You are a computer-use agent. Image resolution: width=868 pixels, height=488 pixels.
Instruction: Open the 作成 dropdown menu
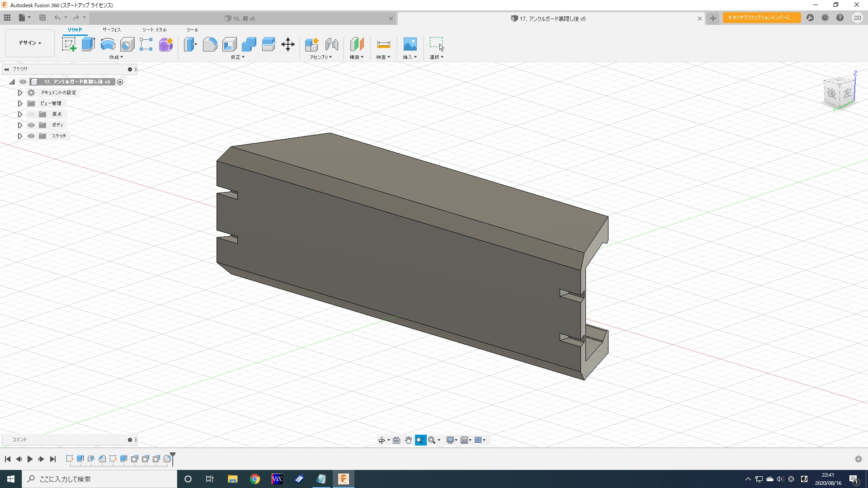(116, 57)
